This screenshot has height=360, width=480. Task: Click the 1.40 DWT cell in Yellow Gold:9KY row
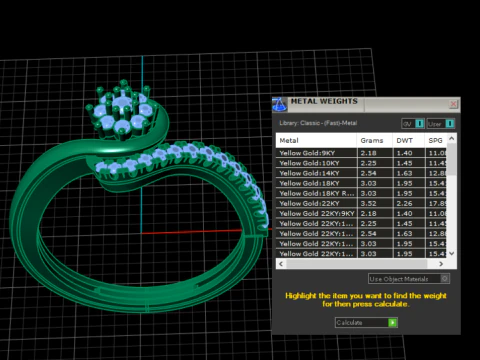pos(409,153)
